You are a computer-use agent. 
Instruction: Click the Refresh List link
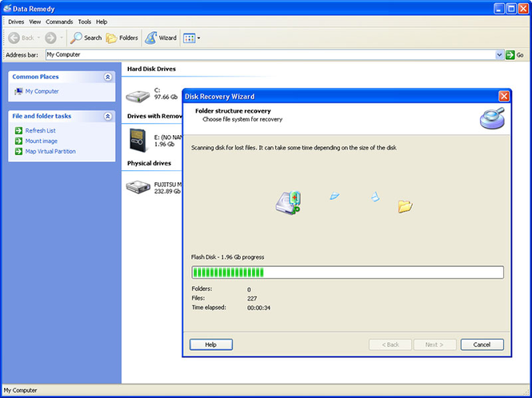(40, 130)
